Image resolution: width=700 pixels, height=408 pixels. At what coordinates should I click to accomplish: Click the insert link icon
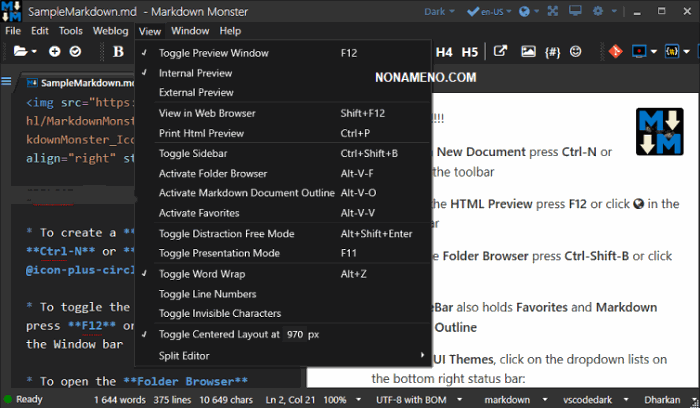click(501, 51)
